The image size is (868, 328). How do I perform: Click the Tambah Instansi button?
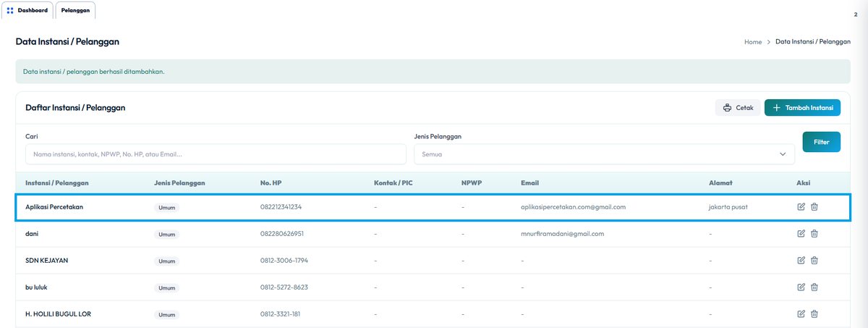pos(802,108)
